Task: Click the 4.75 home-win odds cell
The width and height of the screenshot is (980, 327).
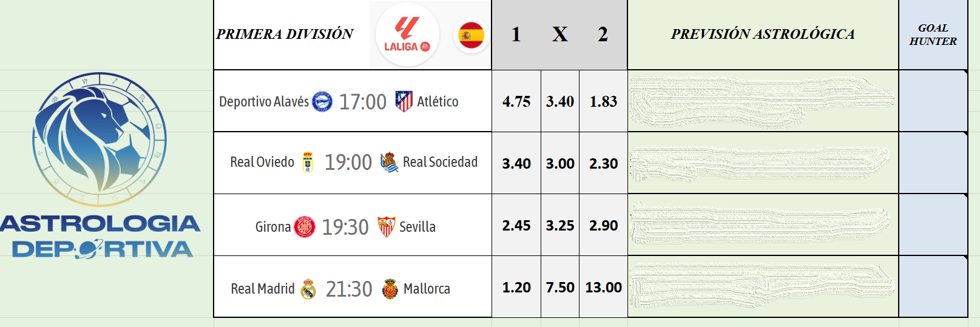Action: coord(516,101)
